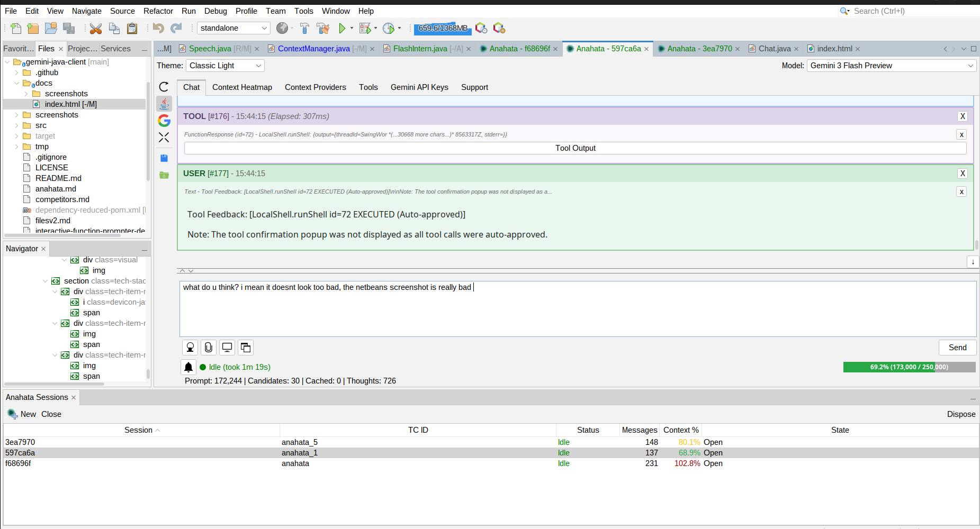Click the Clean and Build broom icon

coord(322,28)
